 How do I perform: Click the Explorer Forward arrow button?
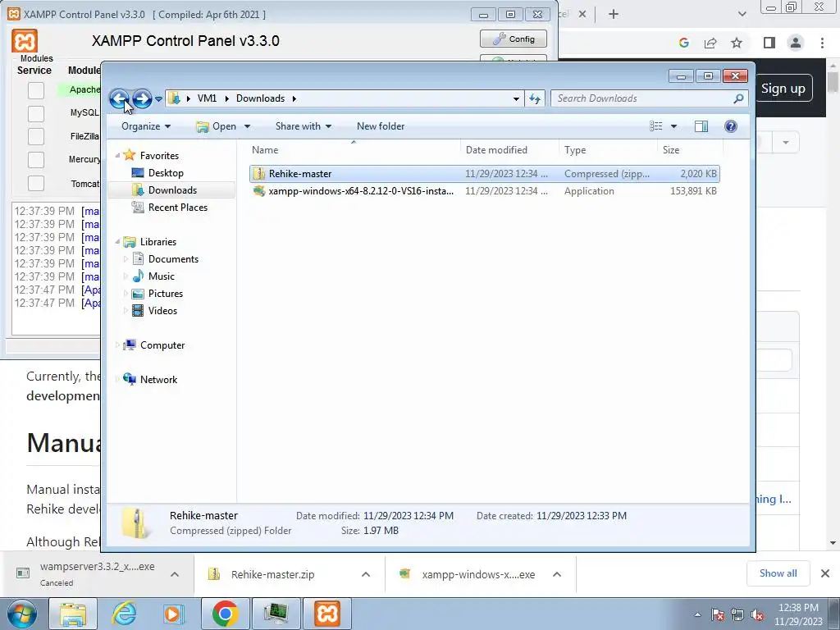pyautogui.click(x=142, y=98)
